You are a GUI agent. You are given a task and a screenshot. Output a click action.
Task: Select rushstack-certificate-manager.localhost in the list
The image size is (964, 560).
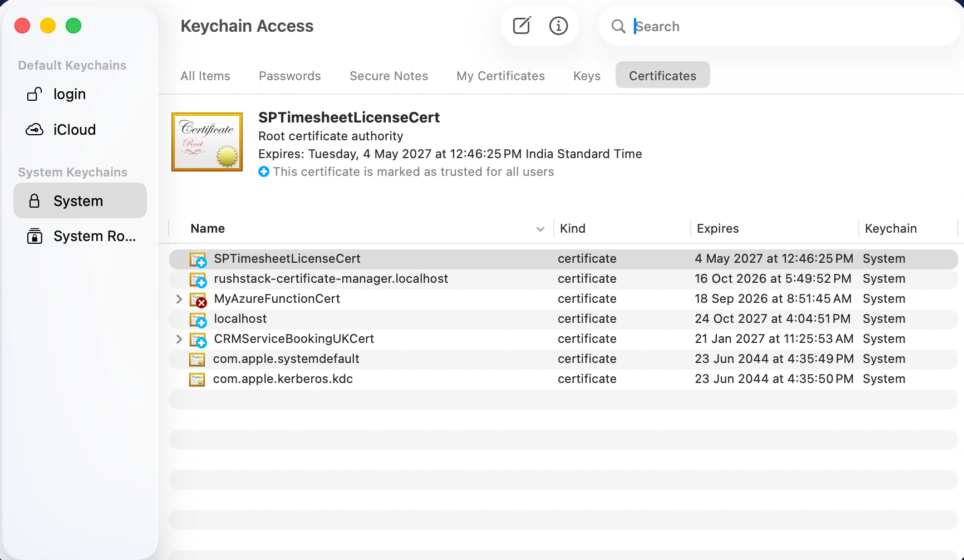pos(331,278)
